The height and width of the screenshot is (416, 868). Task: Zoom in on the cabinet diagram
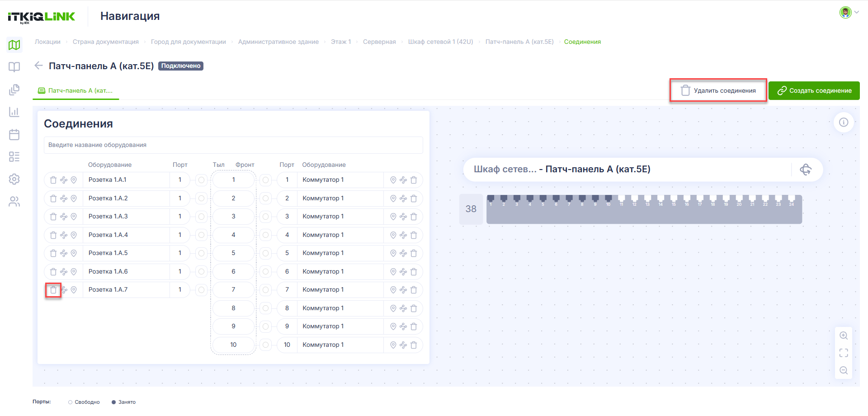point(844,336)
